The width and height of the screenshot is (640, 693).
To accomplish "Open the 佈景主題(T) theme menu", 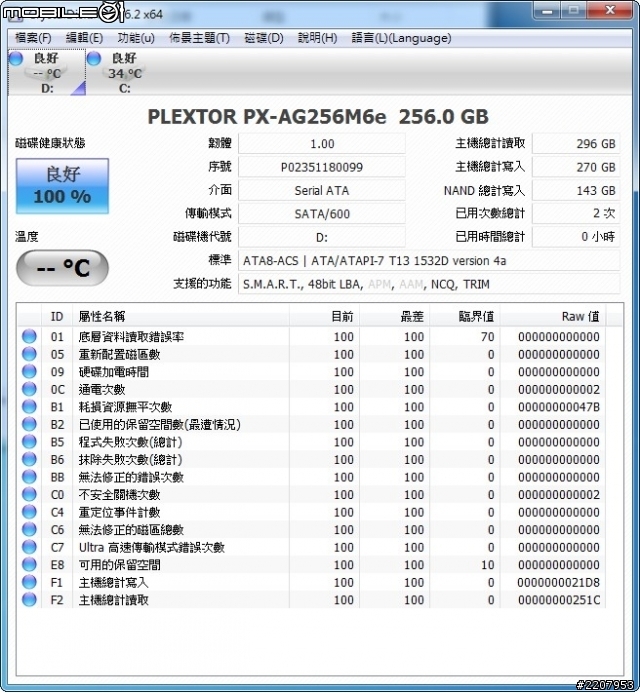I will tap(199, 38).
